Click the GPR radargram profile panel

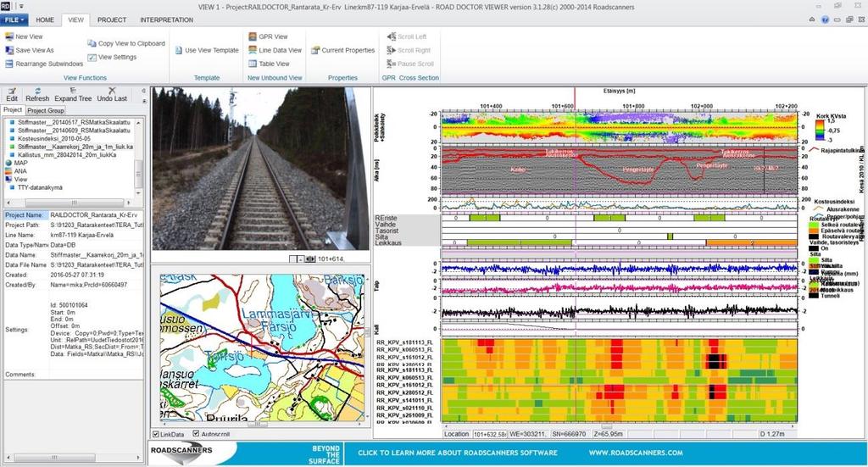619,170
